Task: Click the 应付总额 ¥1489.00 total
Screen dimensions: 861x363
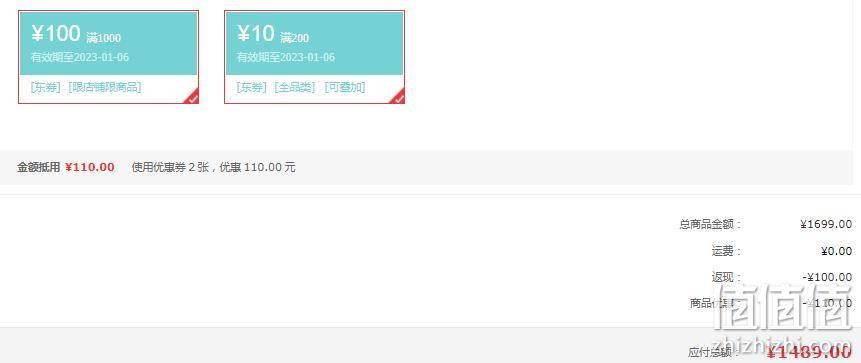Action: [x=808, y=353]
